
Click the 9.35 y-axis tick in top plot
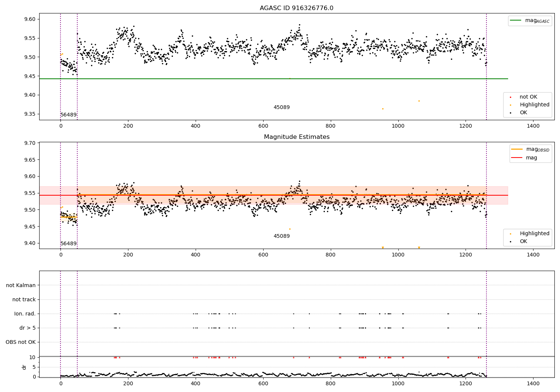point(30,114)
